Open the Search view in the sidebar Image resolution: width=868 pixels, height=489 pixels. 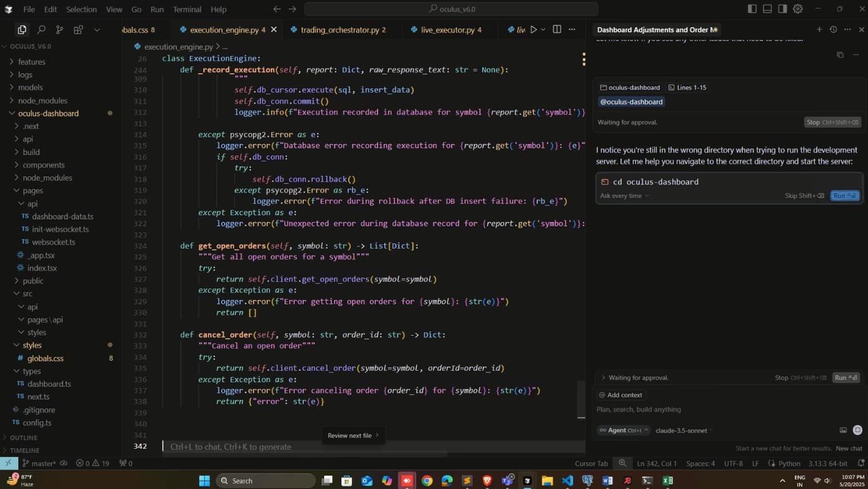pos(41,29)
